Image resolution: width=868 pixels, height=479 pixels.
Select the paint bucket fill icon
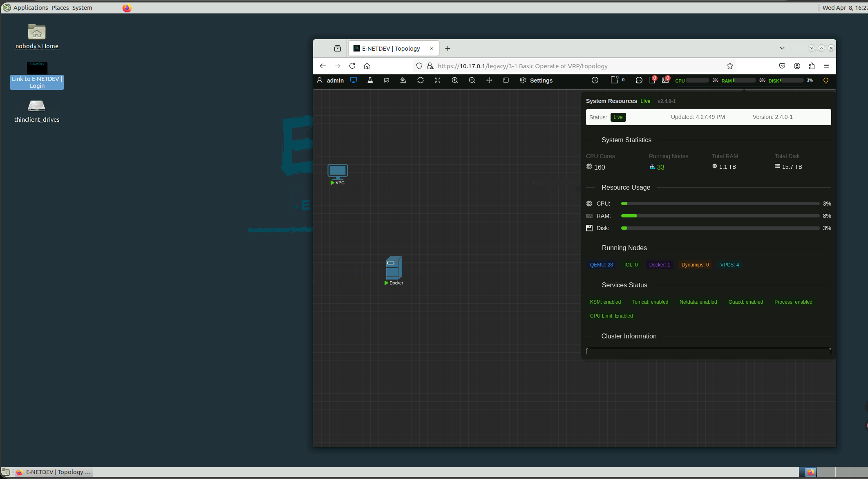coord(403,81)
